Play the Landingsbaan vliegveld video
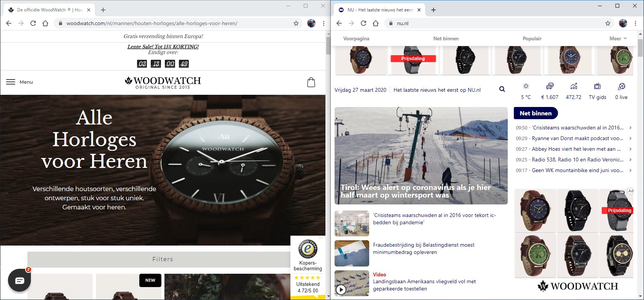644x300 pixels. 341,290
